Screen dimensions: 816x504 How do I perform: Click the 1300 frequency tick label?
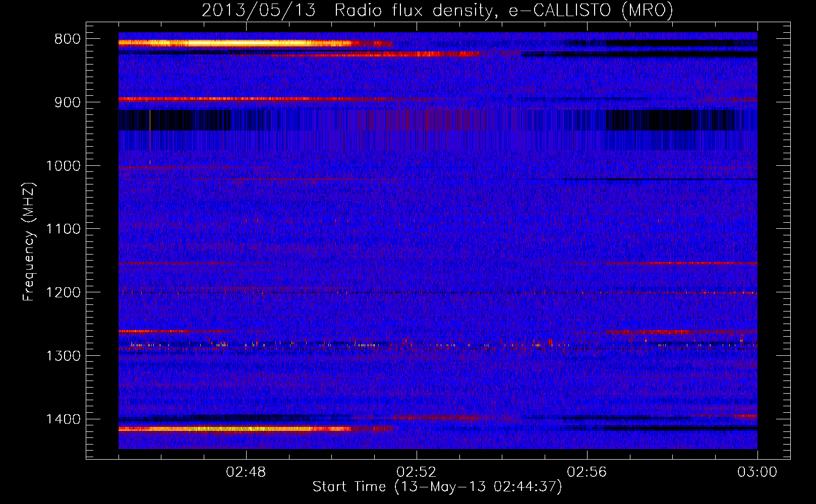[x=63, y=356]
